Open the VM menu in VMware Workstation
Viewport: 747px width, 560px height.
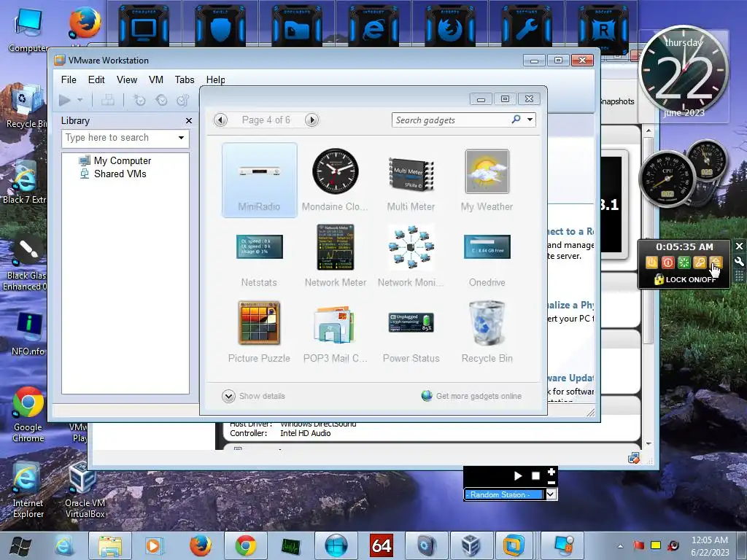[156, 79]
